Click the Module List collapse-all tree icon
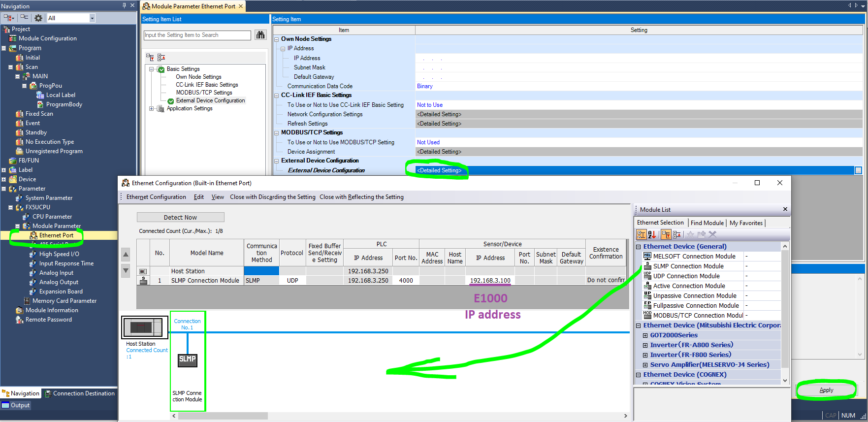The image size is (868, 422). (677, 235)
